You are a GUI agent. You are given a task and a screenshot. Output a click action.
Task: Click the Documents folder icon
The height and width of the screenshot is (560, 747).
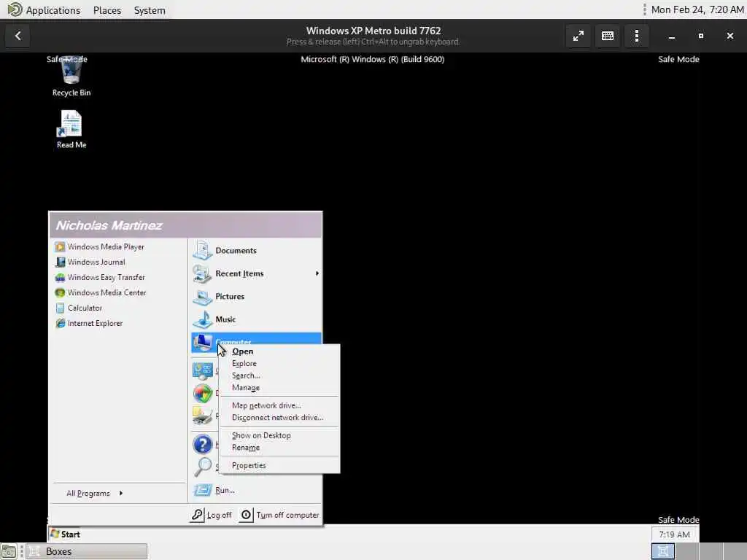pyautogui.click(x=203, y=251)
